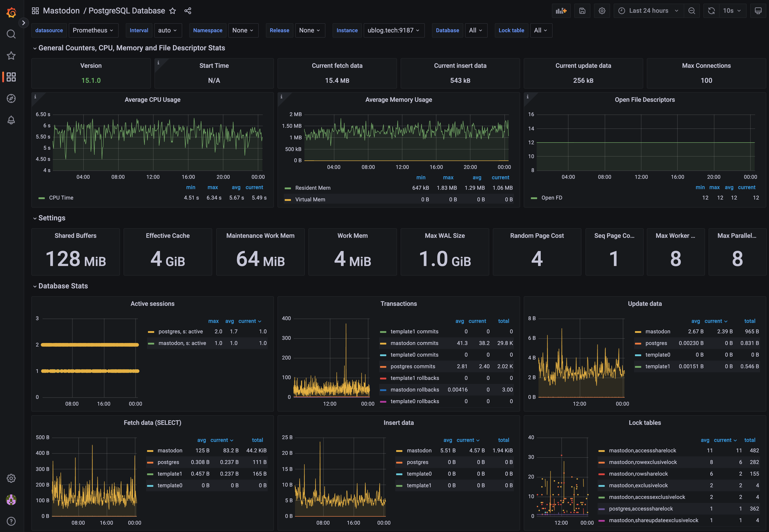Screen dimensions: 769x532
Task: Open the Last 24 hours time picker
Action: click(649, 11)
